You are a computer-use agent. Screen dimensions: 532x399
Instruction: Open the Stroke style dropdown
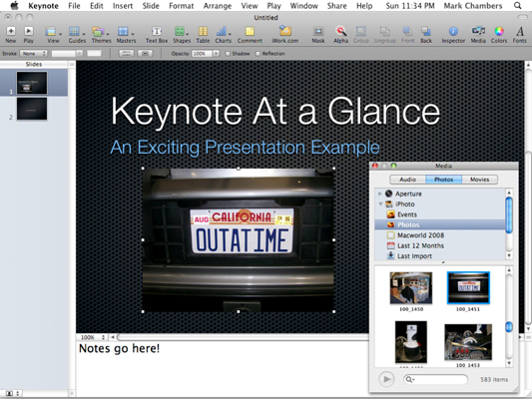click(34, 54)
